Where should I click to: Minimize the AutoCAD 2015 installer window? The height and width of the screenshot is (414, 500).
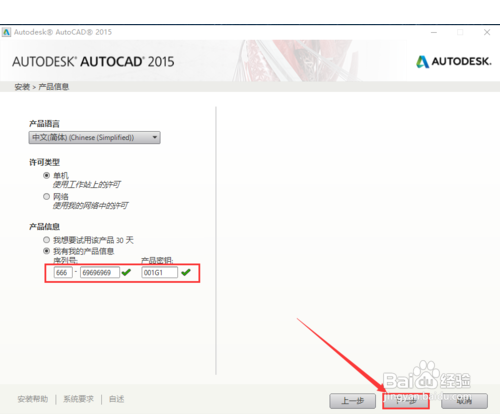tap(434, 32)
